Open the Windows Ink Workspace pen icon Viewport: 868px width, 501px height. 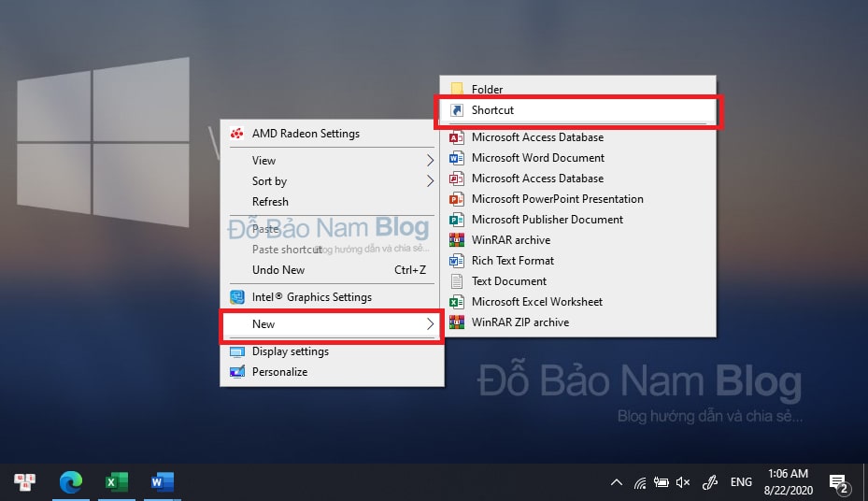tap(710, 482)
